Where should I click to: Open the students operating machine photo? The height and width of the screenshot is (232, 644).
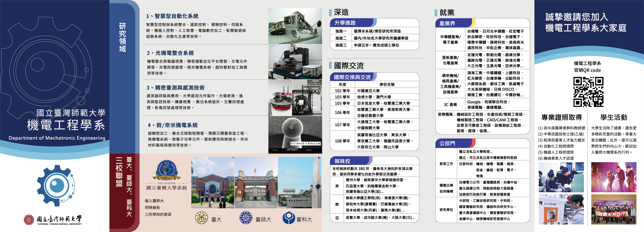tap(561, 177)
